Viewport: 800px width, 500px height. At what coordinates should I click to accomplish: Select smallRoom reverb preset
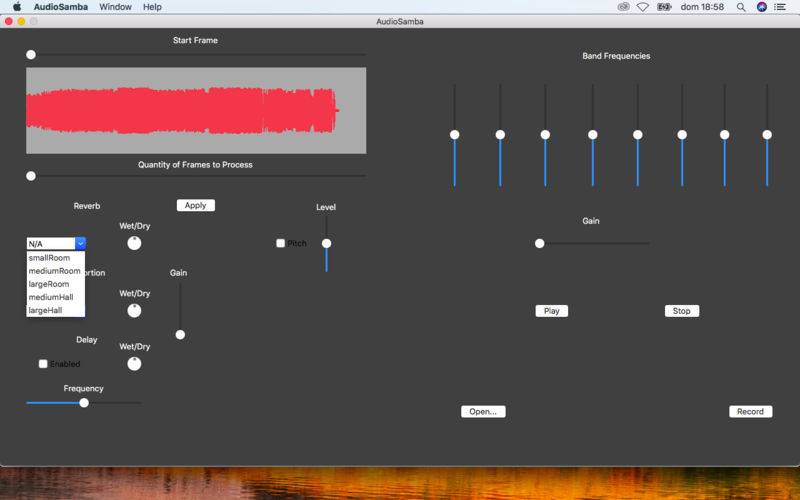56,258
